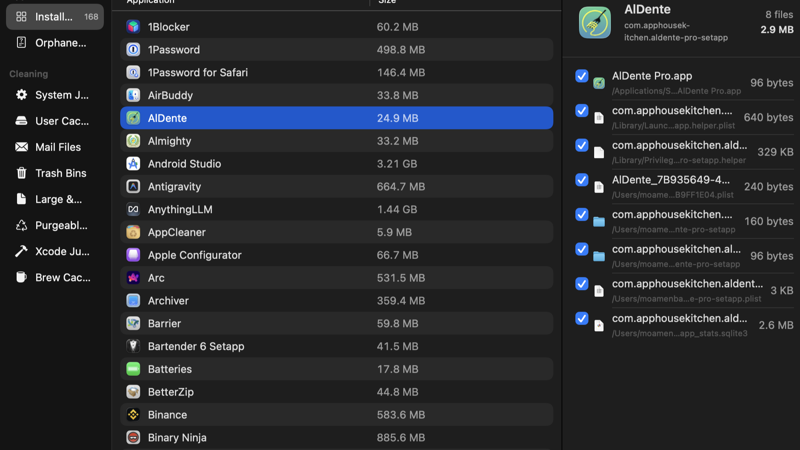Click the 8 files count label

click(x=779, y=14)
